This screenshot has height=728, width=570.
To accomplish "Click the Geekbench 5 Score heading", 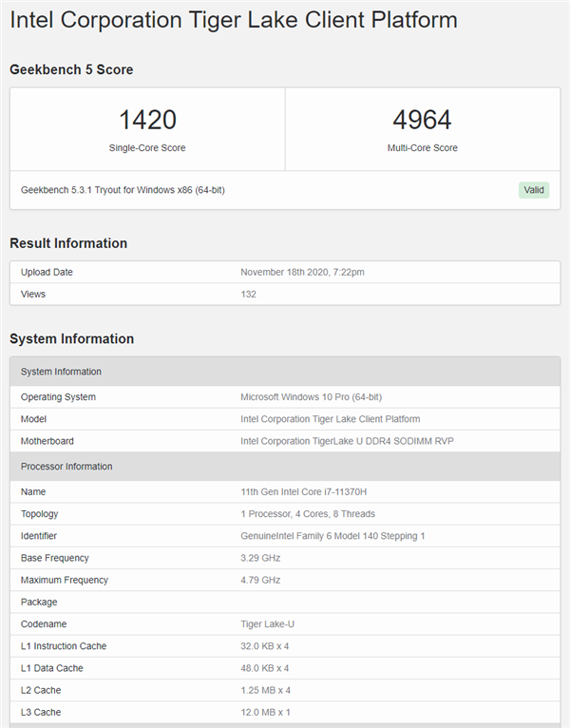I will coord(71,69).
